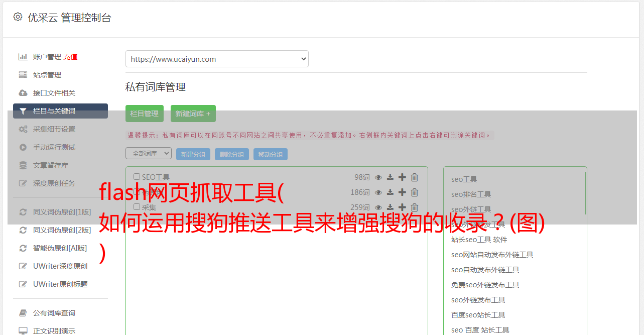Select keyword seo 百度 站长工具

tap(480, 330)
